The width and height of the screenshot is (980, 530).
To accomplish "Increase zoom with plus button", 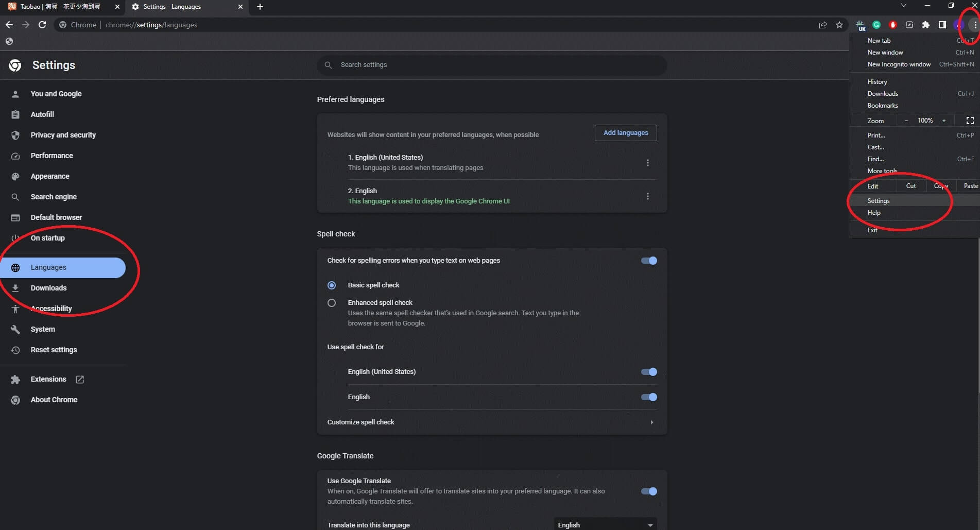I will coord(943,121).
